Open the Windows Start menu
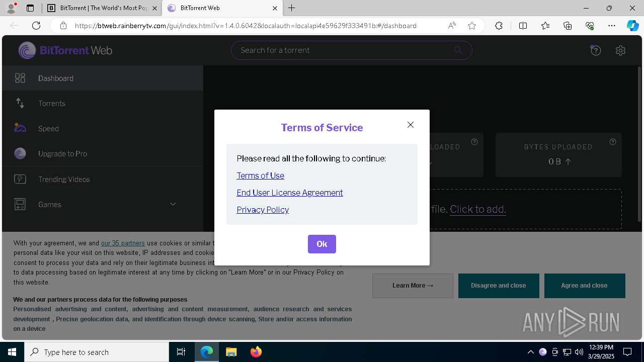 (x=12, y=352)
